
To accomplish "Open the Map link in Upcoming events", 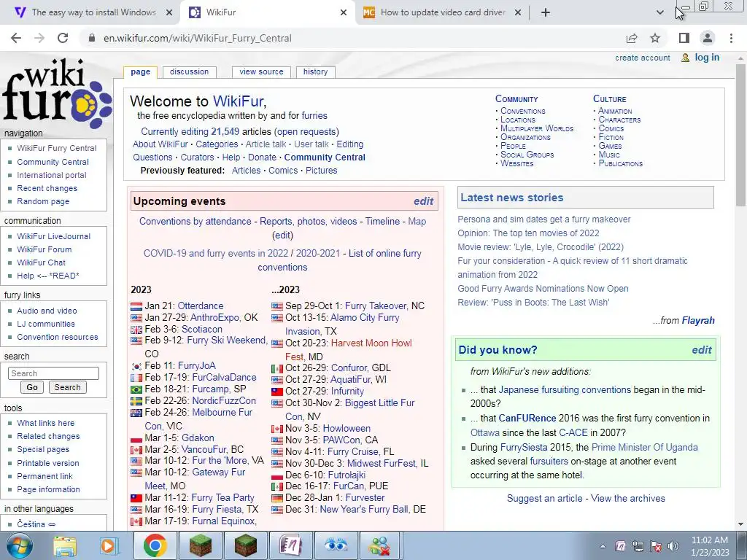I will [x=417, y=222].
